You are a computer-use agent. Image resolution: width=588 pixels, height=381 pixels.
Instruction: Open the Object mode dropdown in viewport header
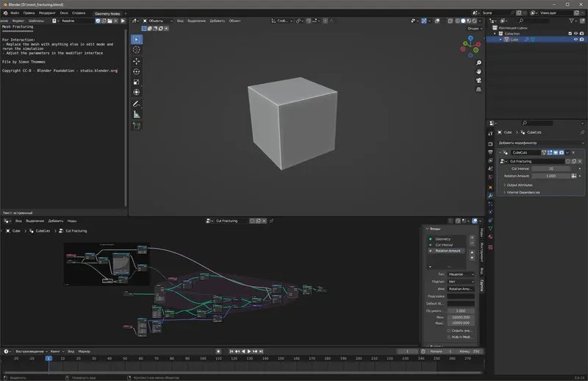(x=159, y=21)
